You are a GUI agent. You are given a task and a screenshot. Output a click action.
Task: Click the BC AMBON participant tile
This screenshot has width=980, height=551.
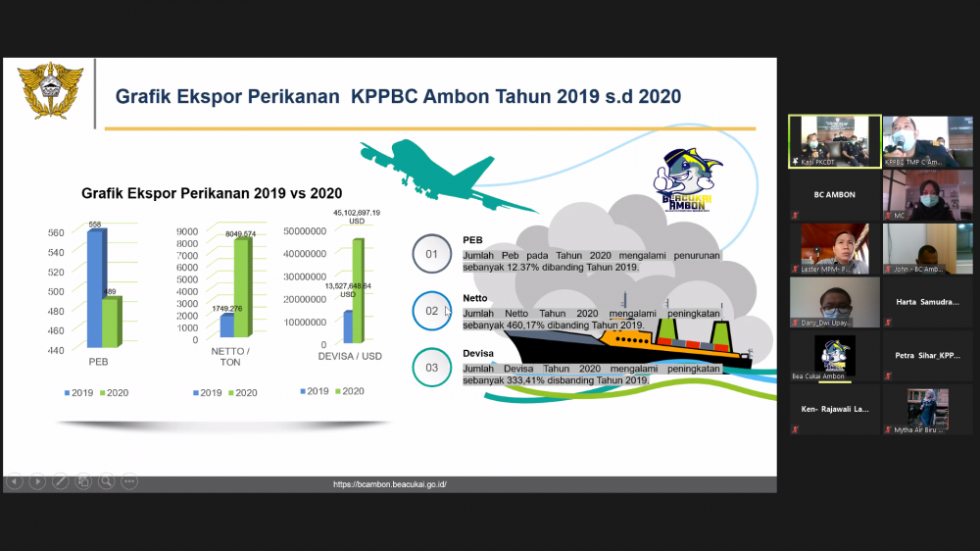point(834,195)
